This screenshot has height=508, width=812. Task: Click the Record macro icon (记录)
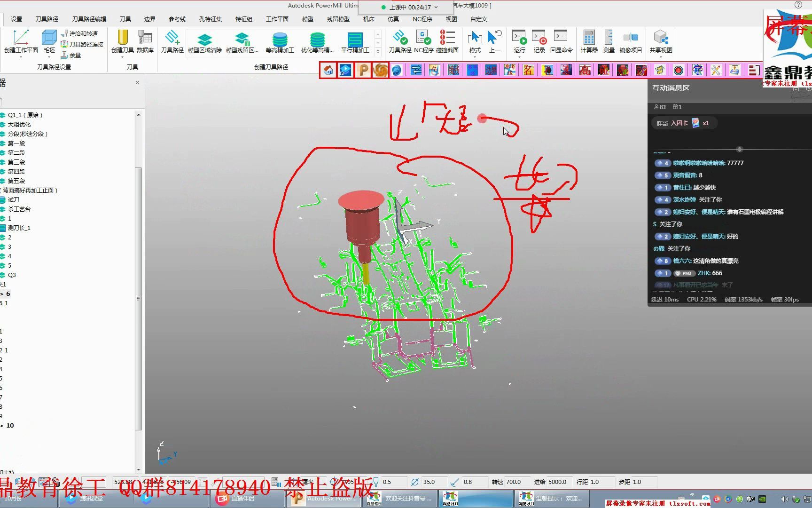539,41
